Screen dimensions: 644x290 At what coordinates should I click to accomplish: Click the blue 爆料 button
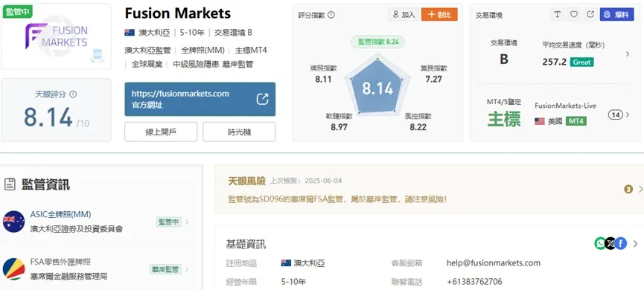(x=616, y=14)
